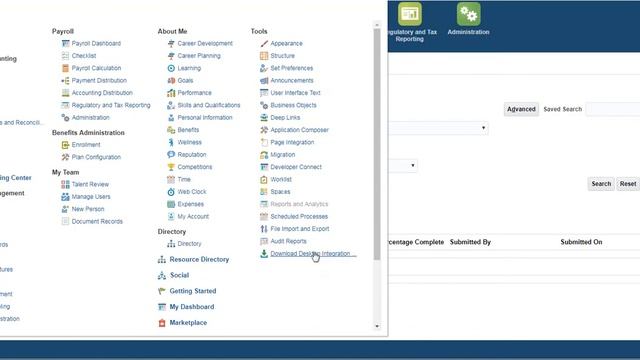This screenshot has height=360, width=640.
Task: Click the Performance chart icon
Action: 171,93
